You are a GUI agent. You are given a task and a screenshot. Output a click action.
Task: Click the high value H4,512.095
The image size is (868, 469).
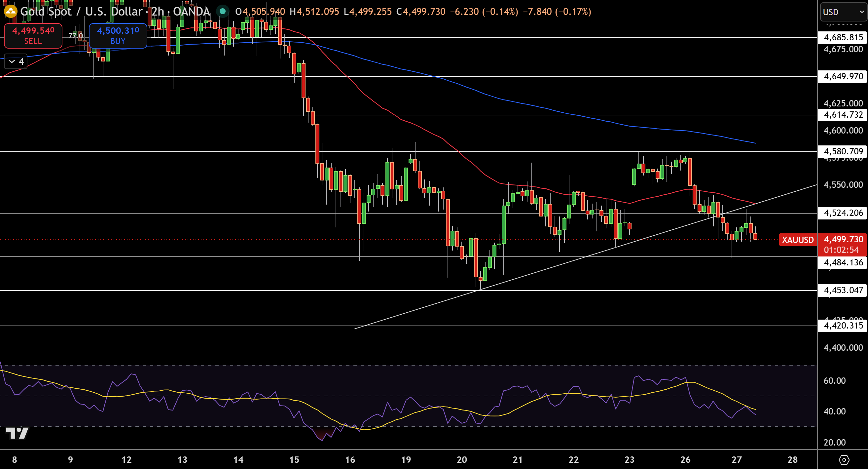coord(314,12)
